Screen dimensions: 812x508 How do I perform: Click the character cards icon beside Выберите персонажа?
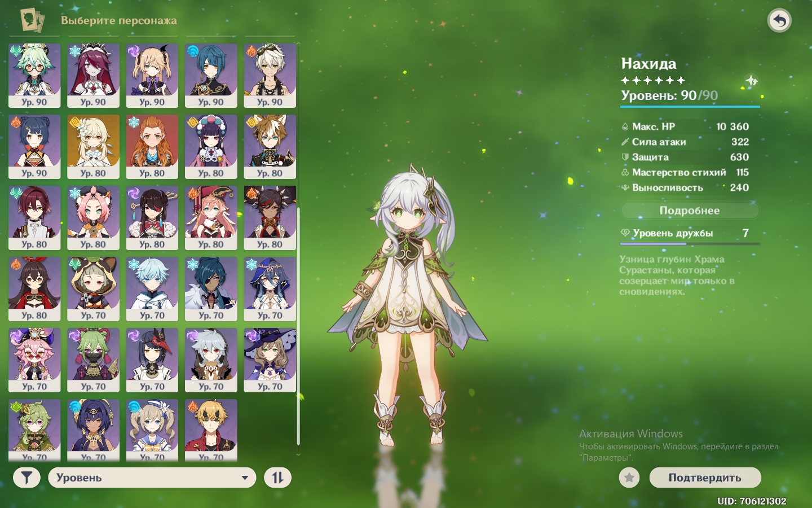point(32,20)
